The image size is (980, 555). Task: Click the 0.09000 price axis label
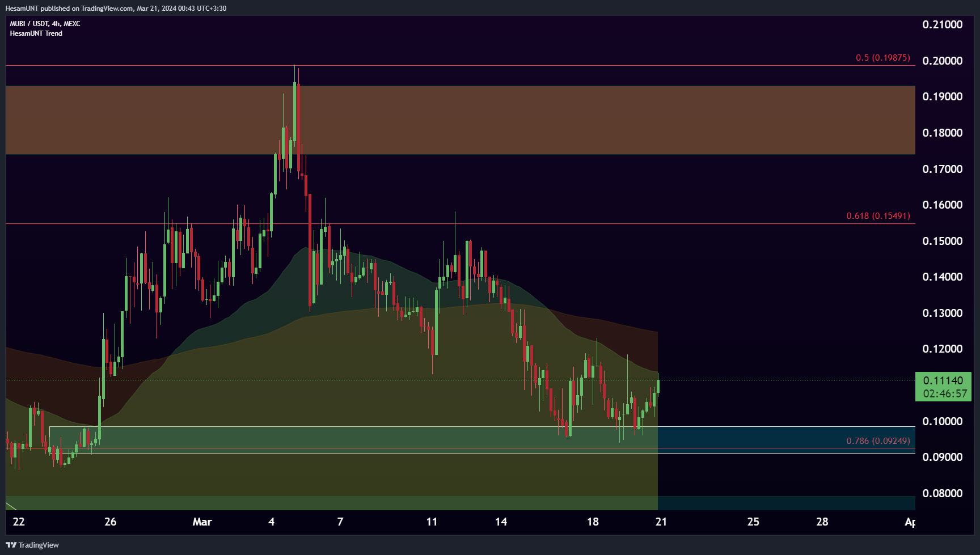pyautogui.click(x=943, y=457)
